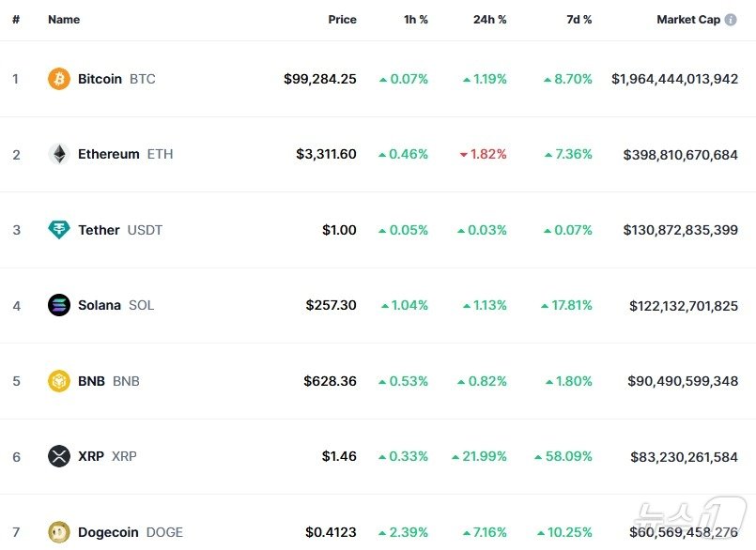Screen dimensions: 756x550
Task: Sort the table by Price column
Action: click(342, 20)
